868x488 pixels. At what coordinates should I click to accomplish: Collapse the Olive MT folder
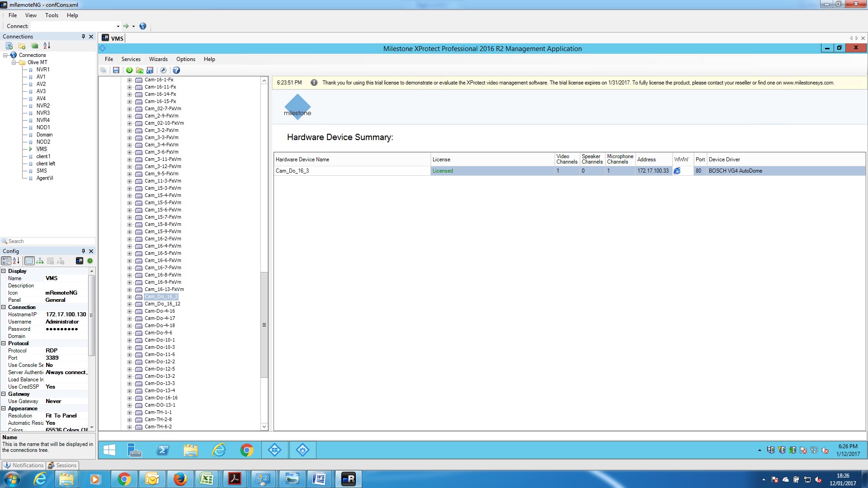tap(14, 62)
